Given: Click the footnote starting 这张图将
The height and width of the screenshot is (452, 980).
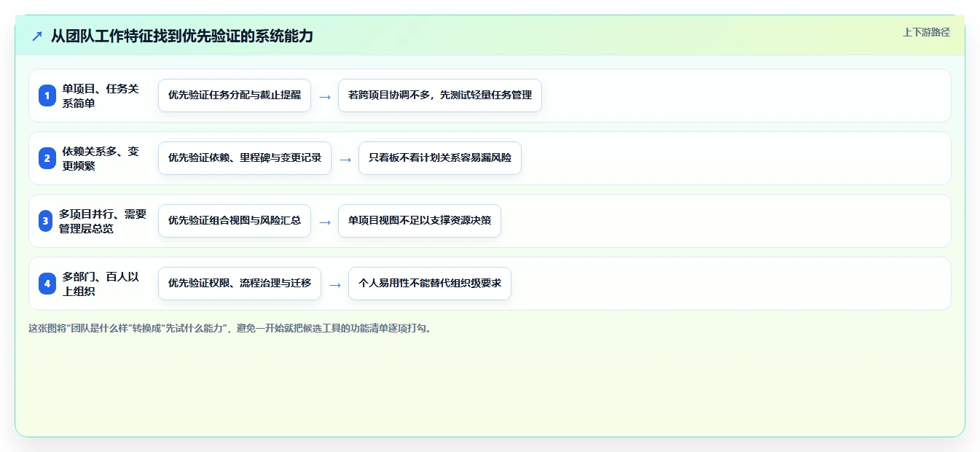Looking at the screenshot, I should click(232, 328).
